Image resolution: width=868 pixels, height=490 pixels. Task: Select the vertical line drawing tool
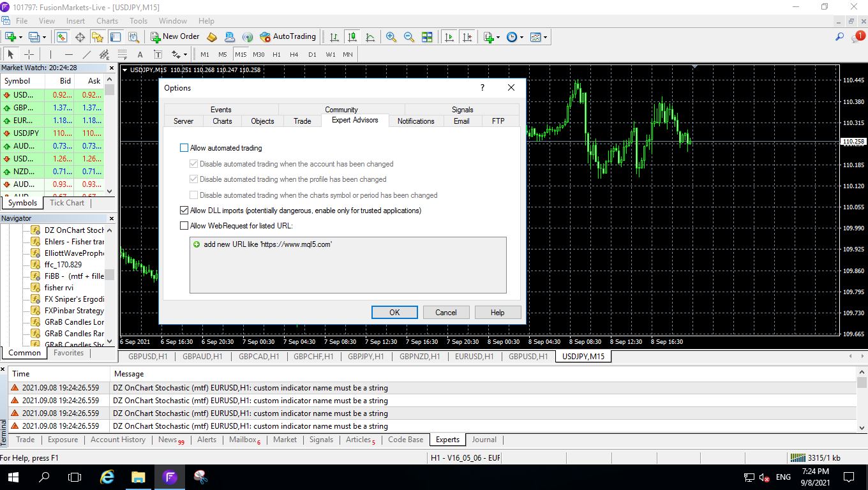click(50, 54)
